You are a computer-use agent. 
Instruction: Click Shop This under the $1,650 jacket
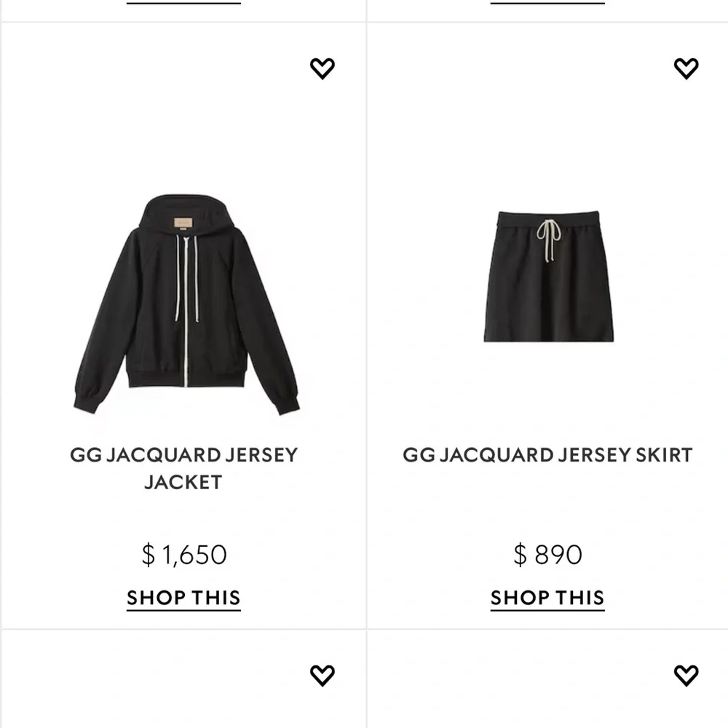click(183, 598)
